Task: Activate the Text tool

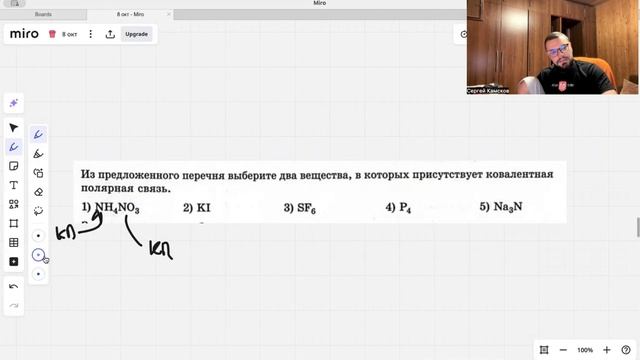Action: [x=13, y=185]
